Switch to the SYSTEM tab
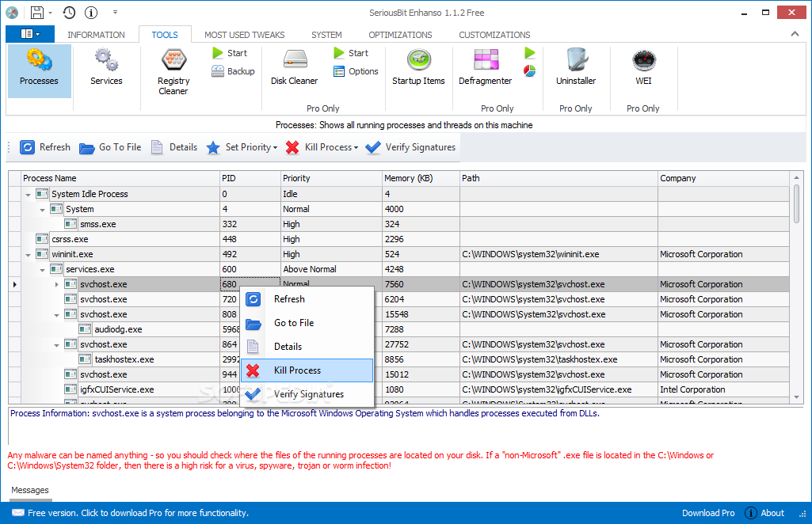This screenshot has width=812, height=524. [326, 35]
